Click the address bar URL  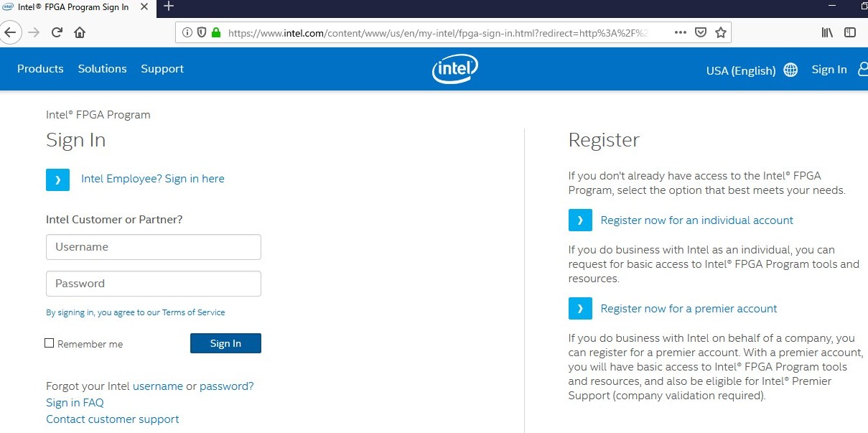(438, 32)
